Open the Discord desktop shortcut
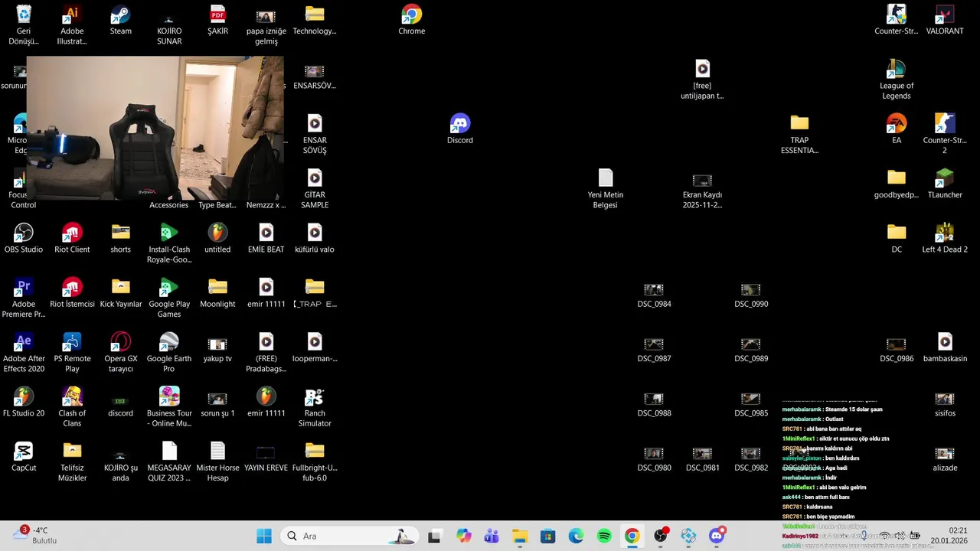Screen dimensions: 980x551 pyautogui.click(x=460, y=129)
